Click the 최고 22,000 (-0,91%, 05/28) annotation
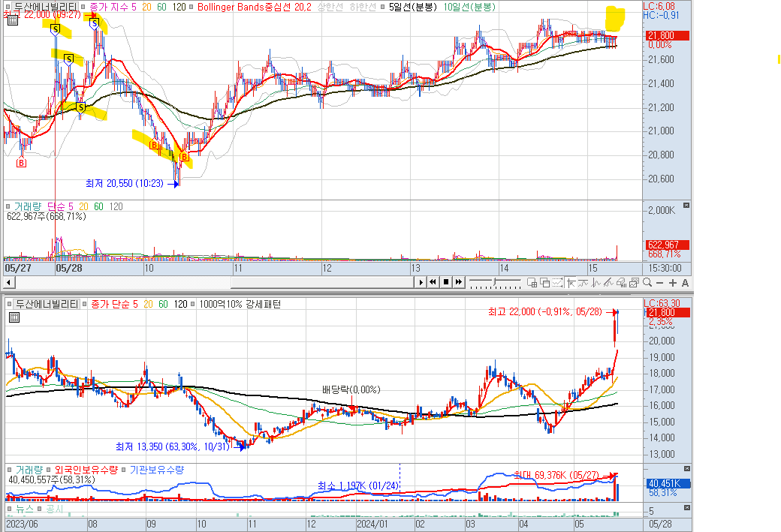The width and height of the screenshot is (781, 532). coord(545,311)
